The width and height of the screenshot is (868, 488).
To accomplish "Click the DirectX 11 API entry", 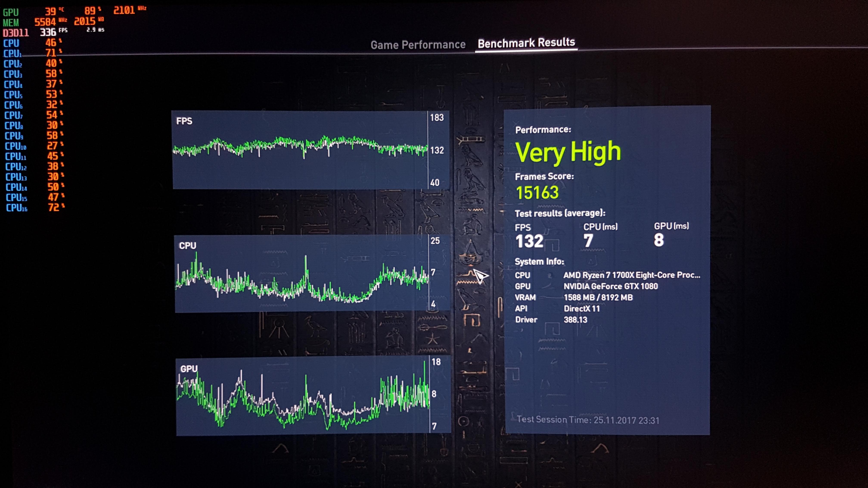I will [x=582, y=308].
